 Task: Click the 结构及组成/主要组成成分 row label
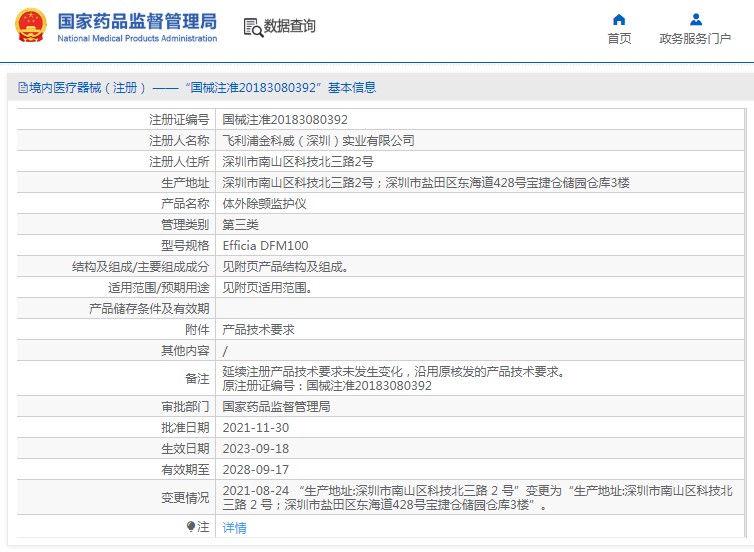[x=140, y=267]
